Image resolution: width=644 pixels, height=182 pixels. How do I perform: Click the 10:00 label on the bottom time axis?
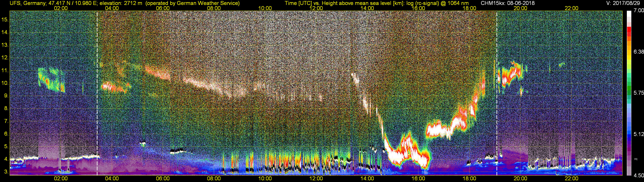click(265, 179)
